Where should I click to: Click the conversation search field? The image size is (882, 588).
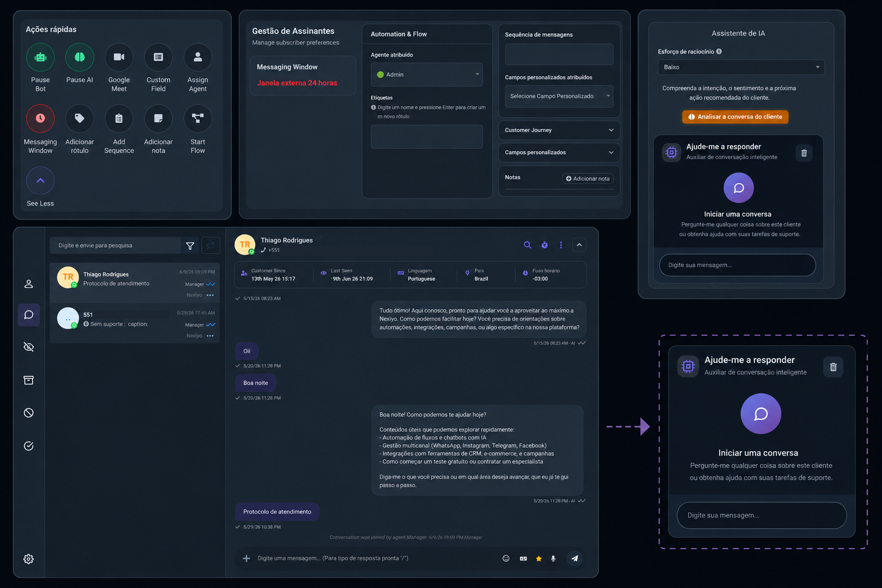[116, 245]
